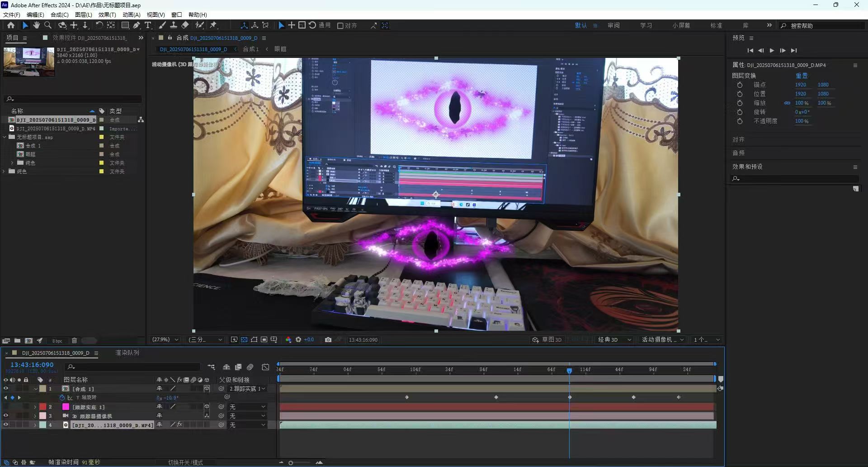Screen dimensions: 868x467
Task: Open parent dropdown for 合成 1 layer
Action: (x=247, y=389)
